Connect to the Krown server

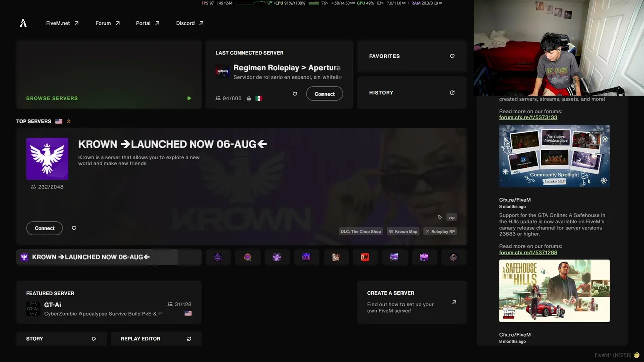click(x=44, y=228)
